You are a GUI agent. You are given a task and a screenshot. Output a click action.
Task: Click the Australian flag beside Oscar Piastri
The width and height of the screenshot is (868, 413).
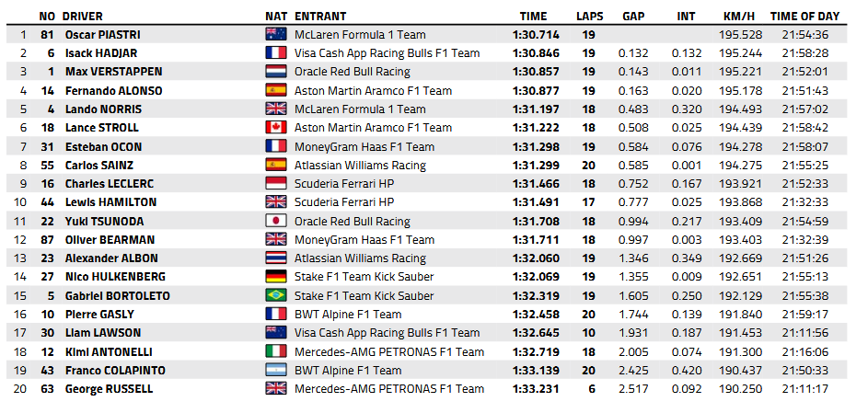(276, 34)
